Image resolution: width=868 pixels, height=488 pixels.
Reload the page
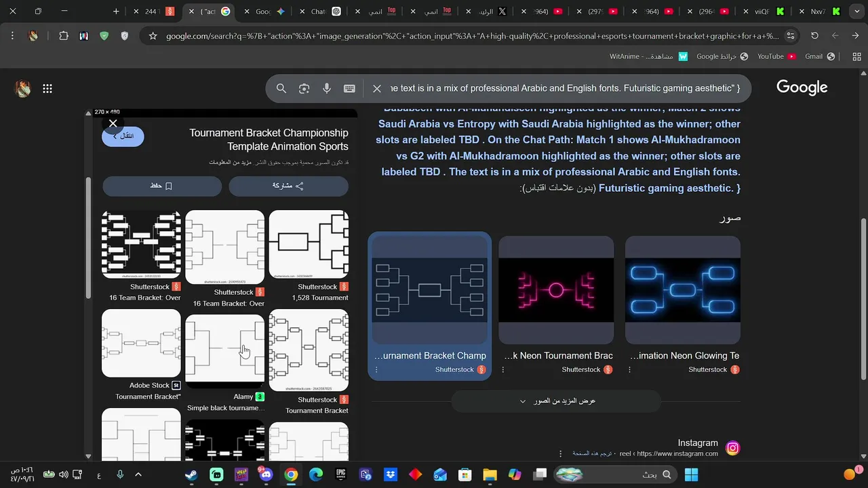[x=814, y=36]
